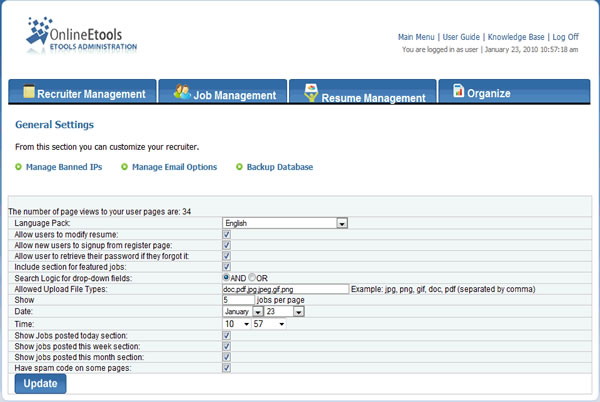Click green bullet beside Manage Email Options
Screen dimensions: 600x402
point(125,167)
